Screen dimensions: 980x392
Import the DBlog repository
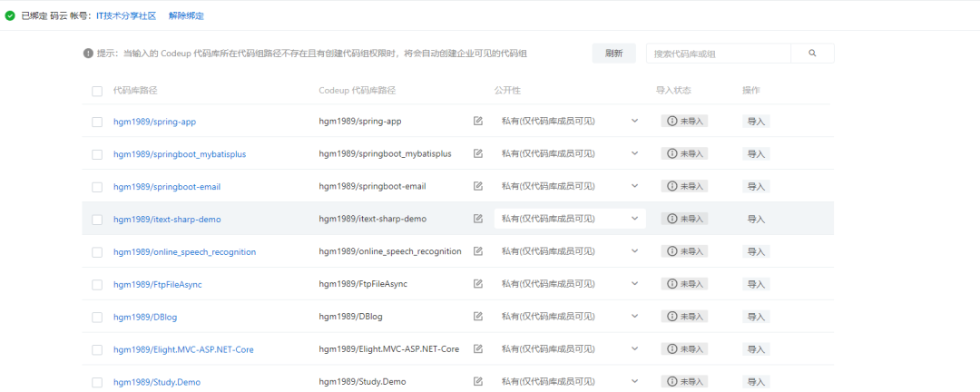click(756, 317)
